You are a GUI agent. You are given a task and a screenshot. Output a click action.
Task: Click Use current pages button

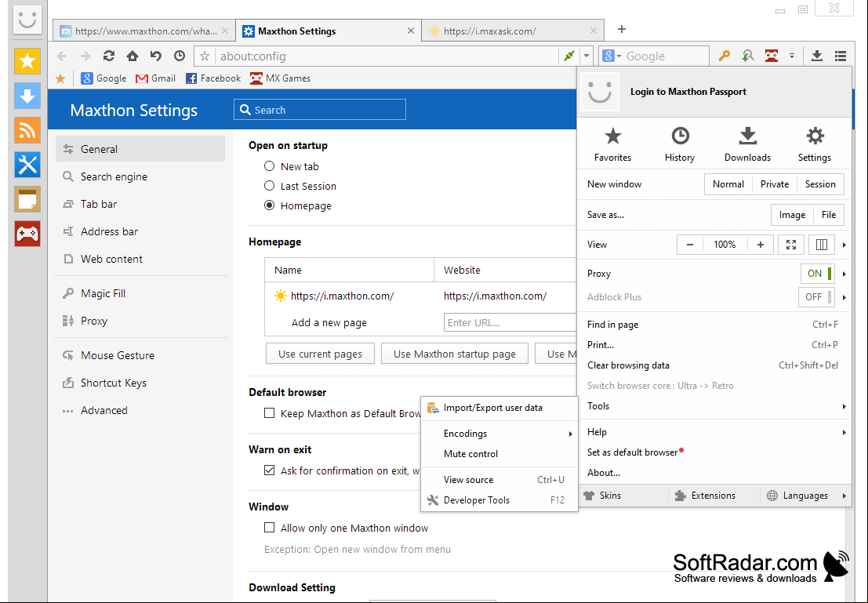point(320,354)
